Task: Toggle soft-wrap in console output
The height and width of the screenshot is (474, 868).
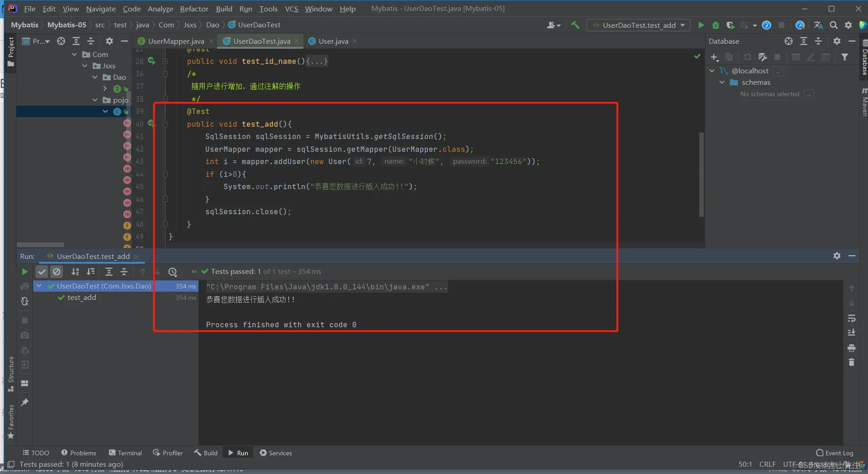Action: click(852, 318)
